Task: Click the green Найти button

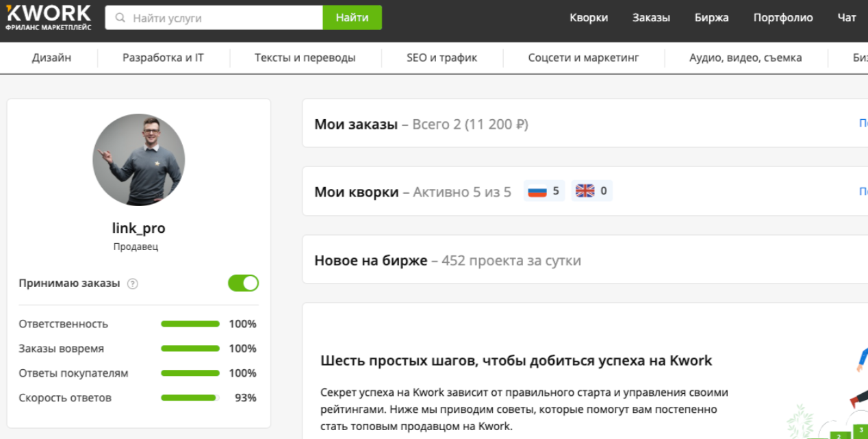Action: 353,18
